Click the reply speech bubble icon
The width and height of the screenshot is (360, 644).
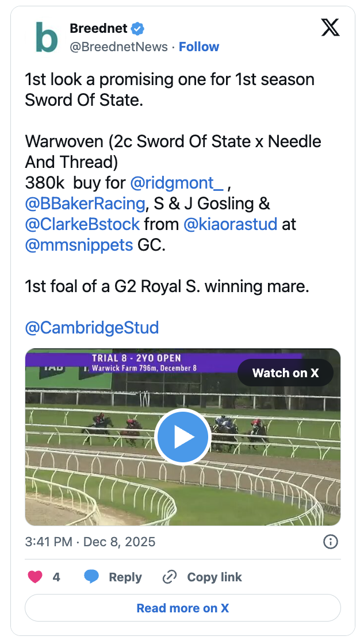(x=91, y=577)
